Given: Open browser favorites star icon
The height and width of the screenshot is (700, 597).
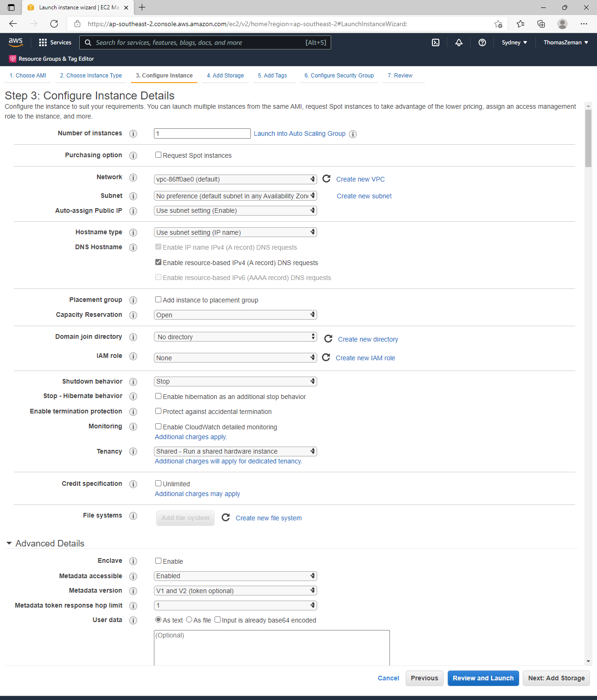Looking at the screenshot, I should click(x=521, y=24).
